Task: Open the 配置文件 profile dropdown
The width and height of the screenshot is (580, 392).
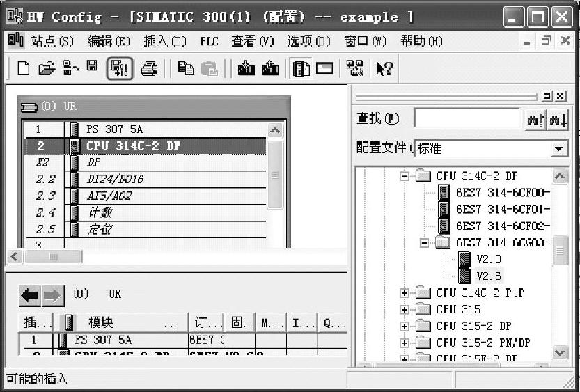Action: [559, 149]
